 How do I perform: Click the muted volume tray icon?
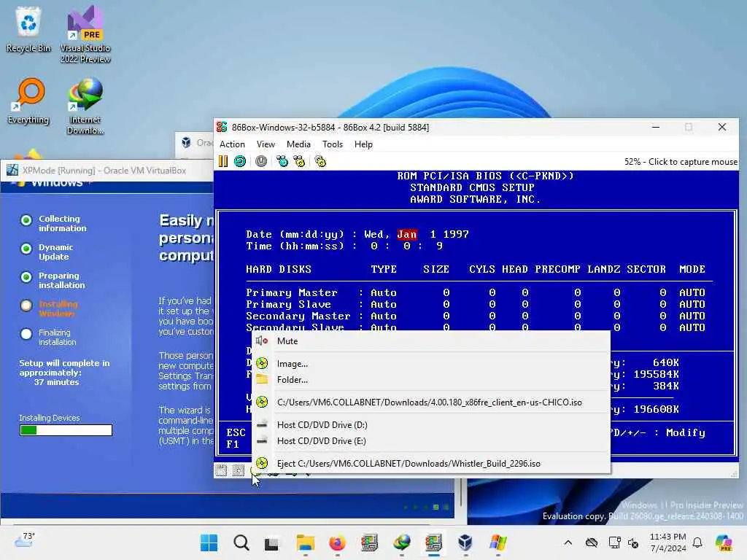pos(633,542)
